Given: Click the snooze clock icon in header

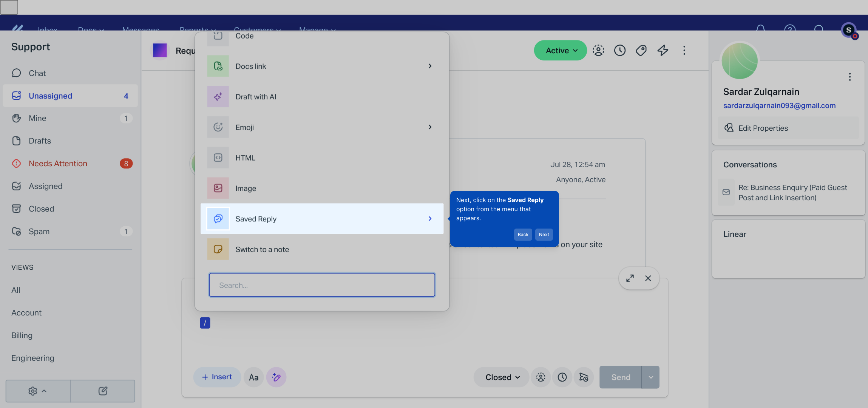Looking at the screenshot, I should (x=620, y=50).
